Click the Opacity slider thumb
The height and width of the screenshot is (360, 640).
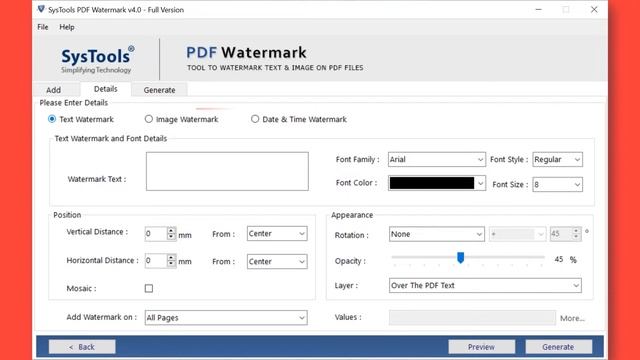(x=460, y=258)
